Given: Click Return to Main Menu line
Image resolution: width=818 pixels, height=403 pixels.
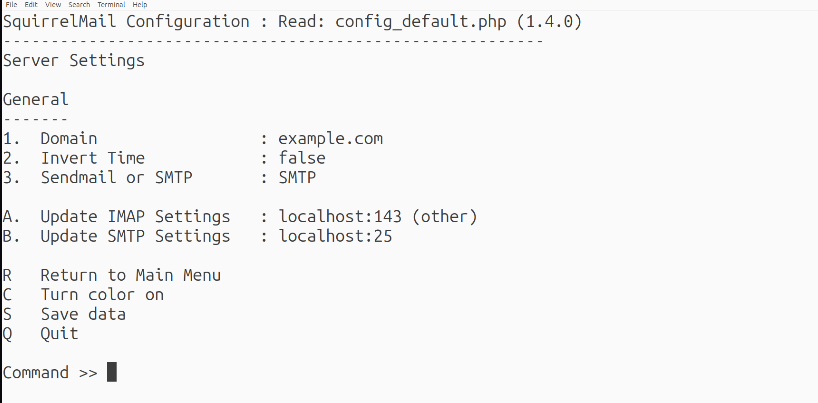Looking at the screenshot, I should 112,275.
